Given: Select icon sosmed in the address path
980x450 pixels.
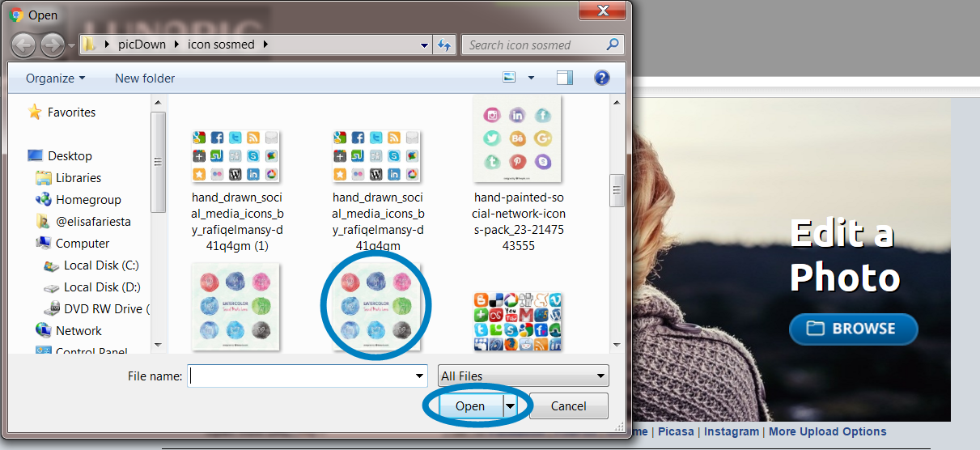Looking at the screenshot, I should pos(223,45).
